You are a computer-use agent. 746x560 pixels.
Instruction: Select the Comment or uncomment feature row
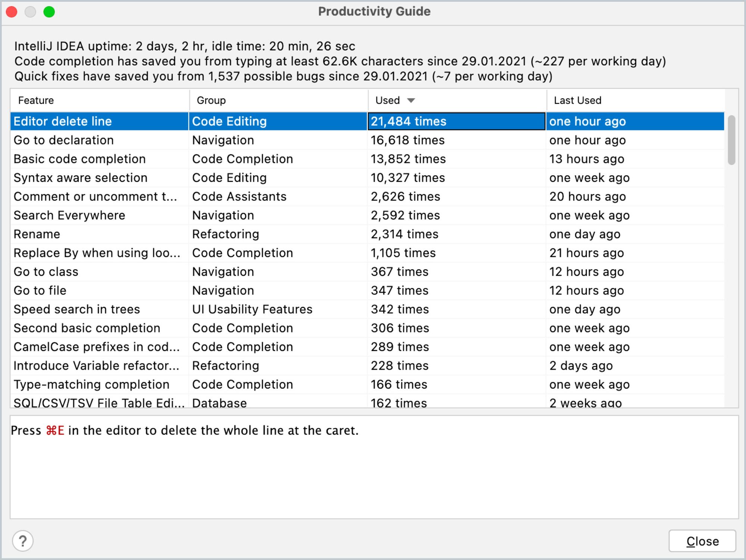tap(367, 196)
